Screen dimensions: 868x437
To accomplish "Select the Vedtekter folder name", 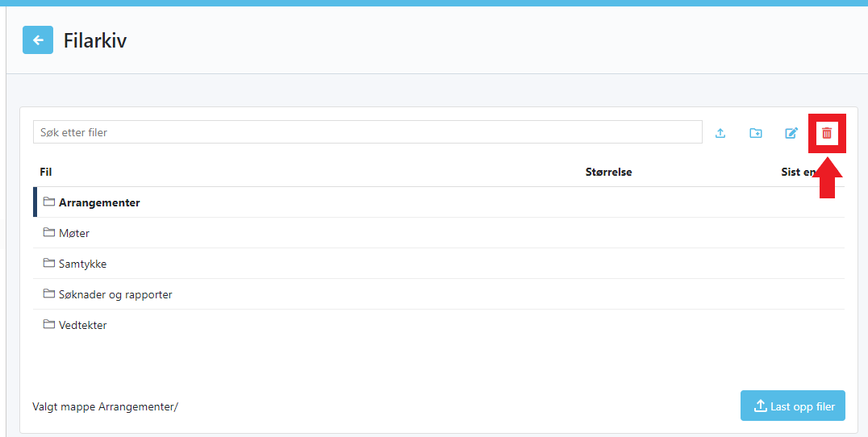I will click(x=82, y=326).
